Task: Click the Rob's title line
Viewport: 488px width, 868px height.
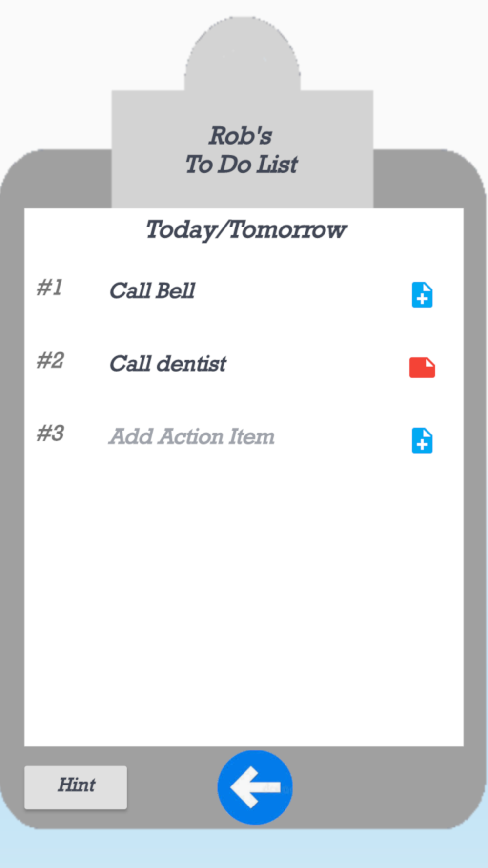Action: coord(241,136)
